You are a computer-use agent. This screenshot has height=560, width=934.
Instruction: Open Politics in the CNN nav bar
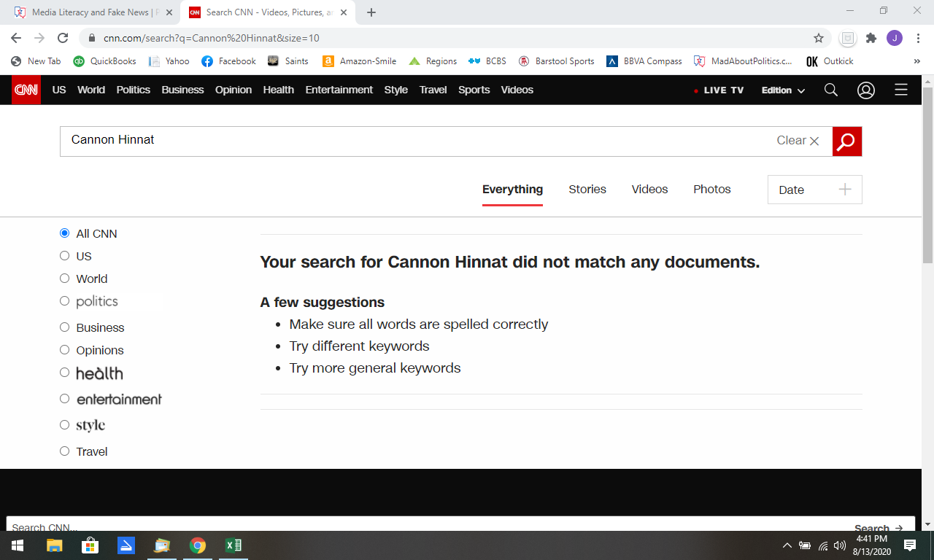tap(134, 90)
